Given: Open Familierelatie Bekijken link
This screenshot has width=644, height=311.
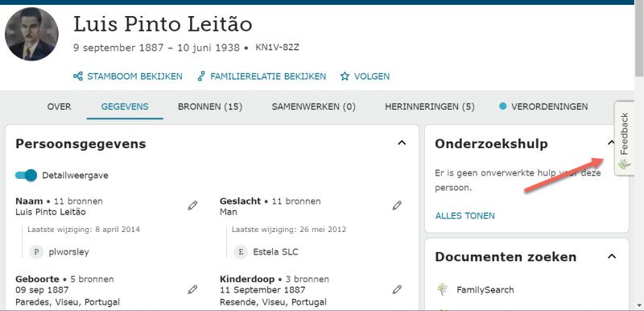Looking at the screenshot, I should click(262, 76).
